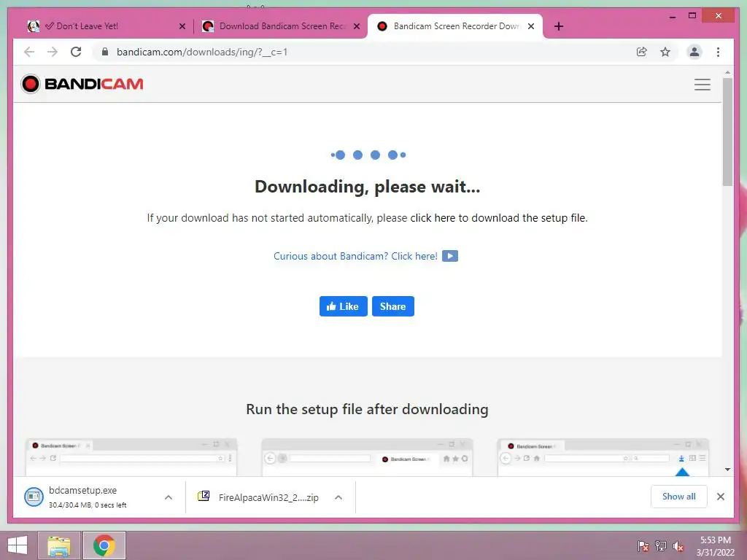Image resolution: width=747 pixels, height=560 pixels.
Task: Click the Facebook Share button
Action: pos(393,306)
